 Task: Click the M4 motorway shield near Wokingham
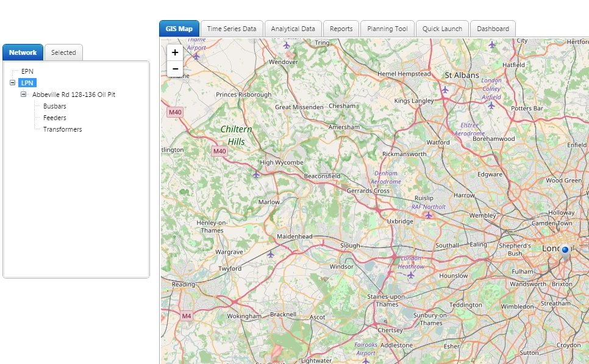coord(187,316)
